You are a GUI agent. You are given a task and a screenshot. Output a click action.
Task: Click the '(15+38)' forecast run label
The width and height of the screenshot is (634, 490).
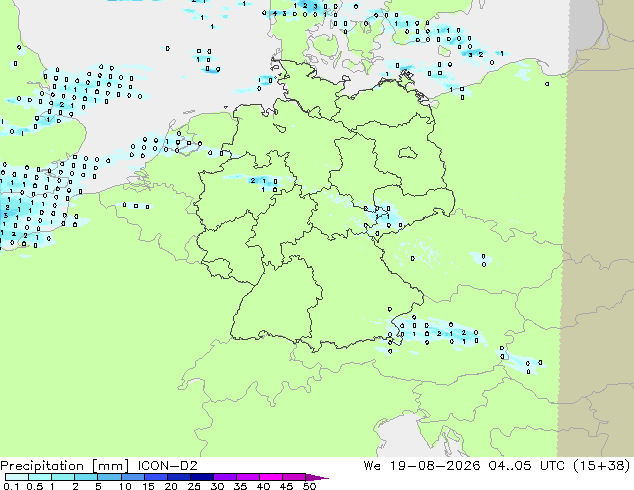(x=602, y=466)
